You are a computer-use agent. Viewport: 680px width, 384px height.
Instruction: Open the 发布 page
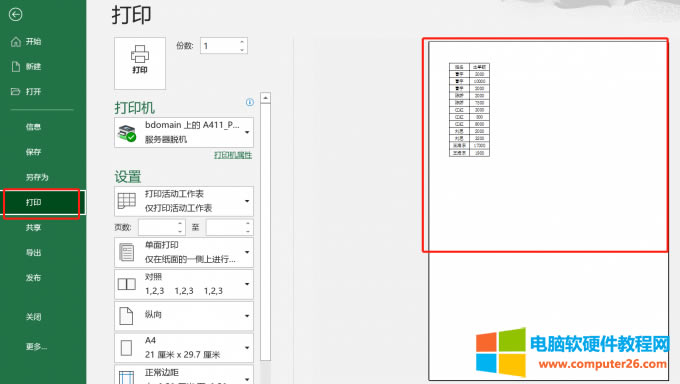point(33,278)
